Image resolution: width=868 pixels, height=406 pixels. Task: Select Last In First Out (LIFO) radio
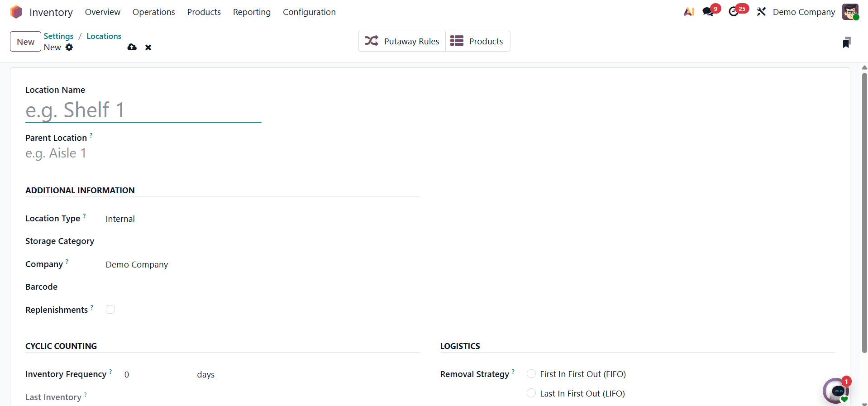(x=531, y=393)
